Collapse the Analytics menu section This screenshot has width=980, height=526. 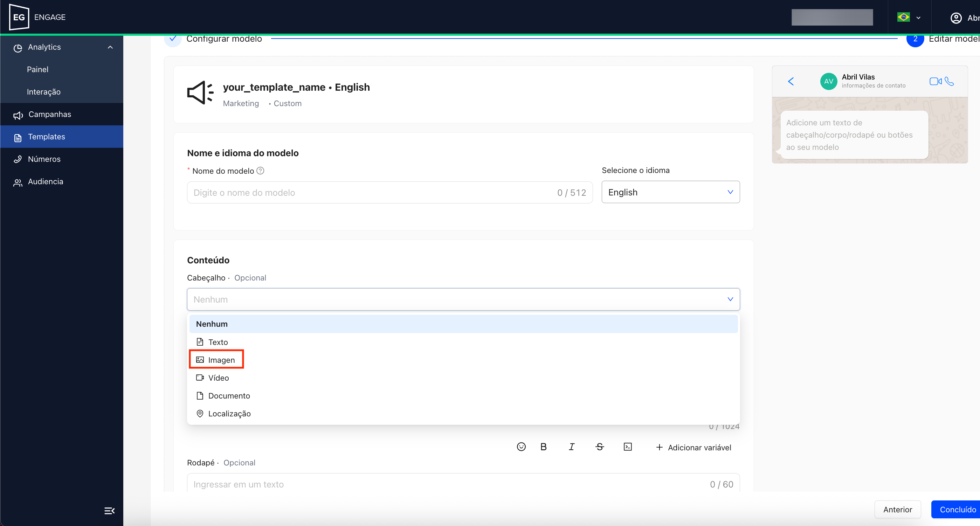tap(110, 47)
